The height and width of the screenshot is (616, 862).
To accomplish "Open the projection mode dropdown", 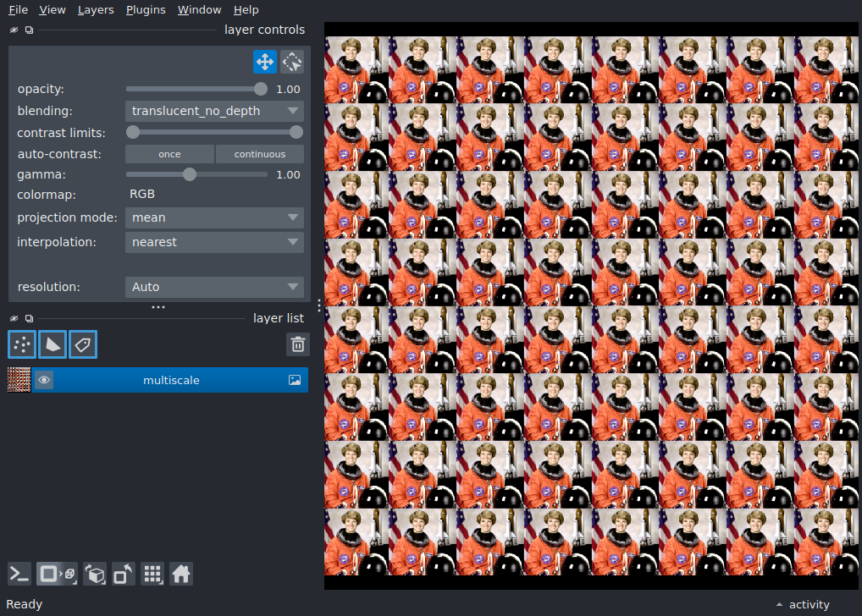I will tap(214, 217).
